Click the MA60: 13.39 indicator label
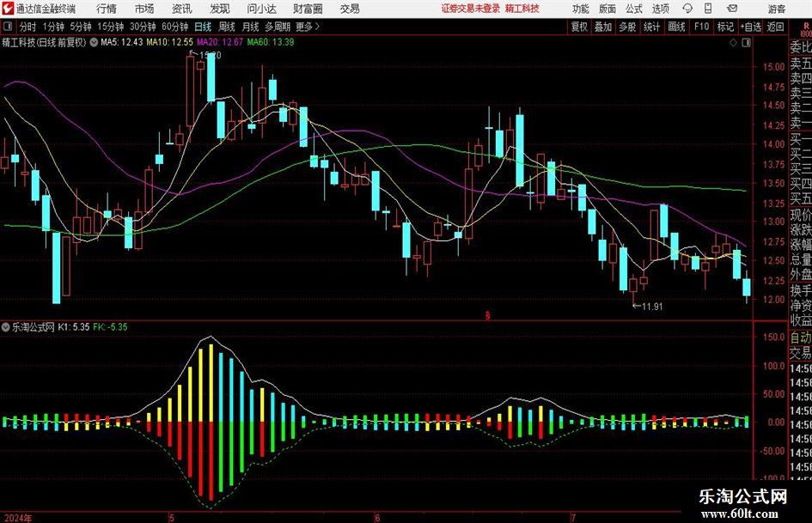This screenshot has width=812, height=523. point(271,42)
